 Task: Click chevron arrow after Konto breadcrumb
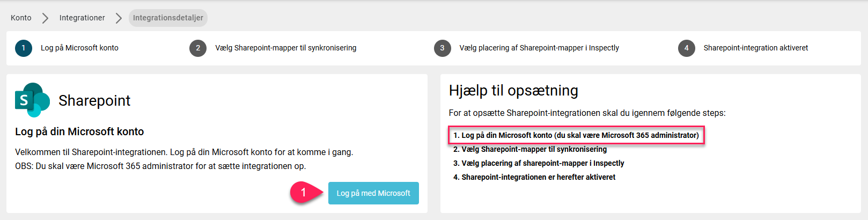[x=46, y=18]
